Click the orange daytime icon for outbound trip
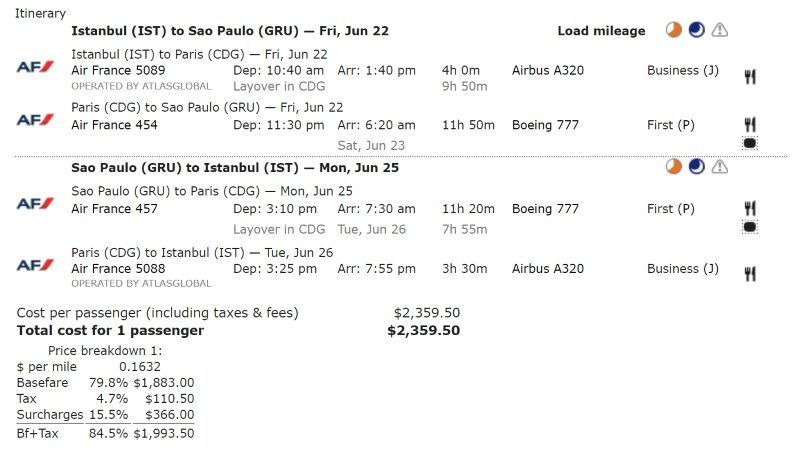The height and width of the screenshot is (452, 800). 675,31
